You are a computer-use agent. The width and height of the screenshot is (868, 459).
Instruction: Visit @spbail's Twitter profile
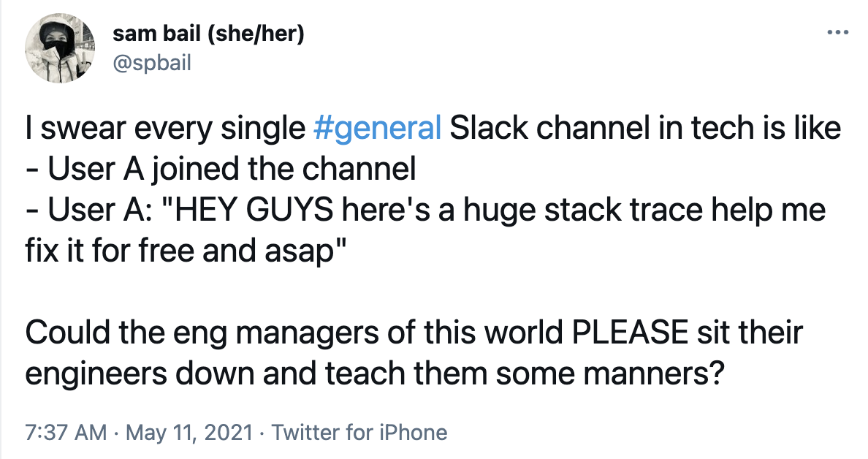153,63
